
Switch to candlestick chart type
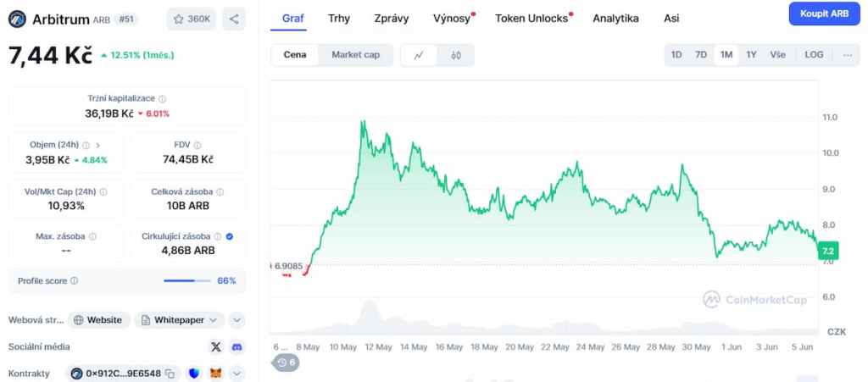click(x=456, y=55)
